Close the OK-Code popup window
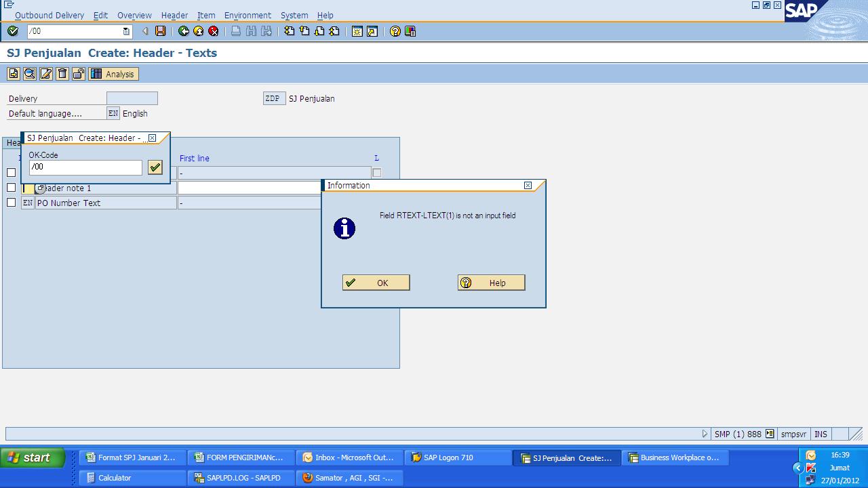 152,138
